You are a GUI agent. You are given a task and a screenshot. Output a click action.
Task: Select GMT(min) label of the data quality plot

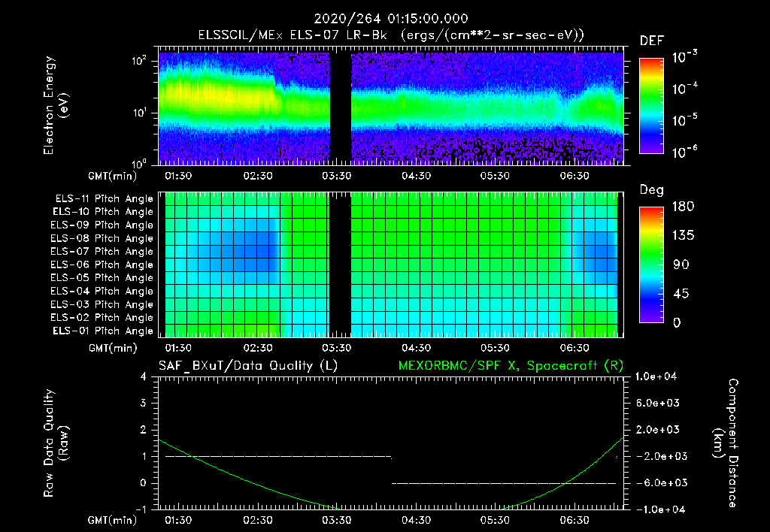click(113, 520)
